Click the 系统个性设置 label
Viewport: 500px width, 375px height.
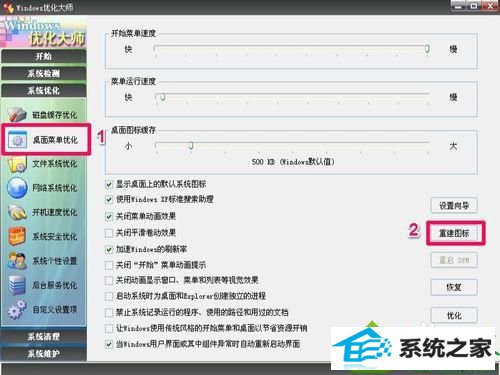(55, 261)
